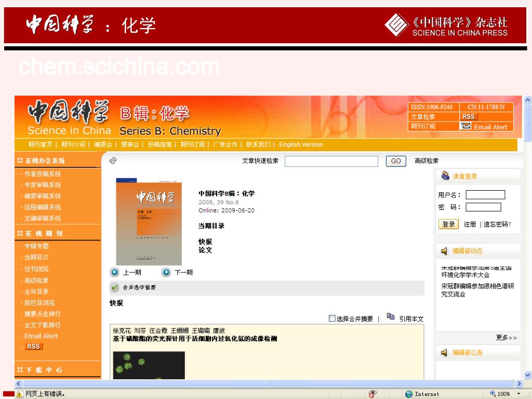Click the 文章快速检索 search input field
Screen dimensions: 532x399
pos(331,161)
